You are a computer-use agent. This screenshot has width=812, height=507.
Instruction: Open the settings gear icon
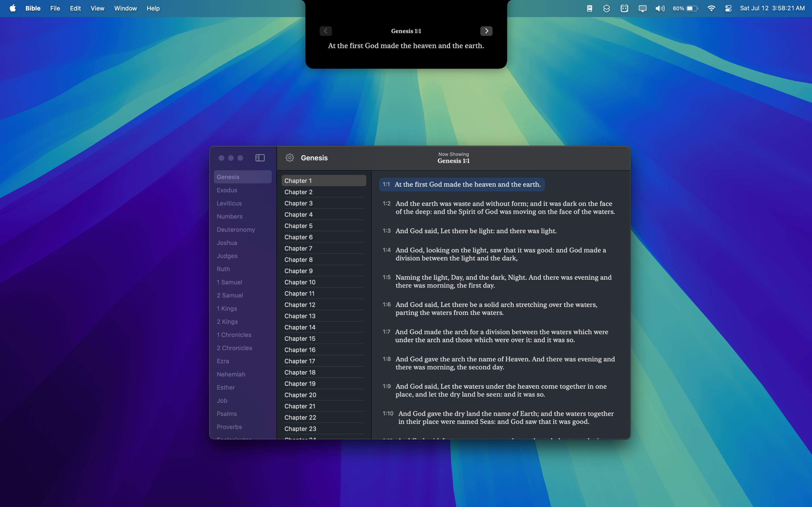click(x=290, y=158)
